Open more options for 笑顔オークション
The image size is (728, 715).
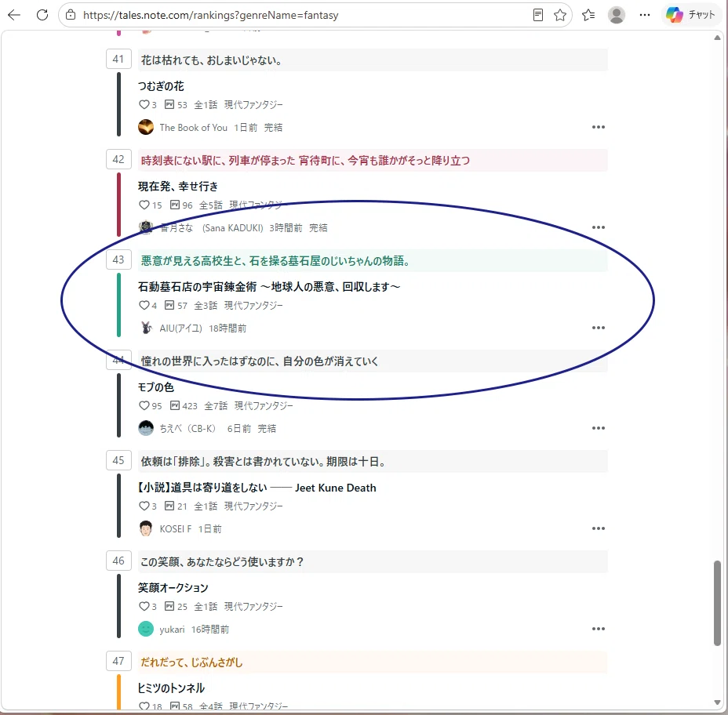[x=599, y=629]
